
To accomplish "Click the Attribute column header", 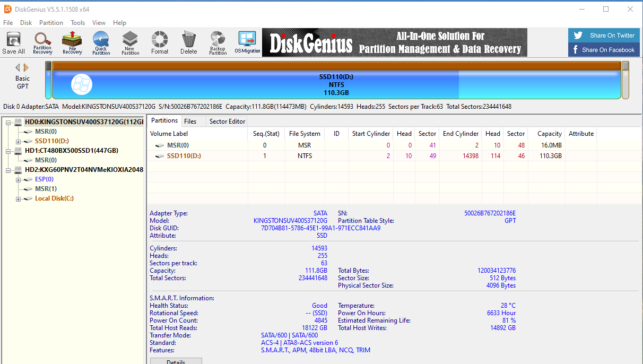I will [x=581, y=134].
